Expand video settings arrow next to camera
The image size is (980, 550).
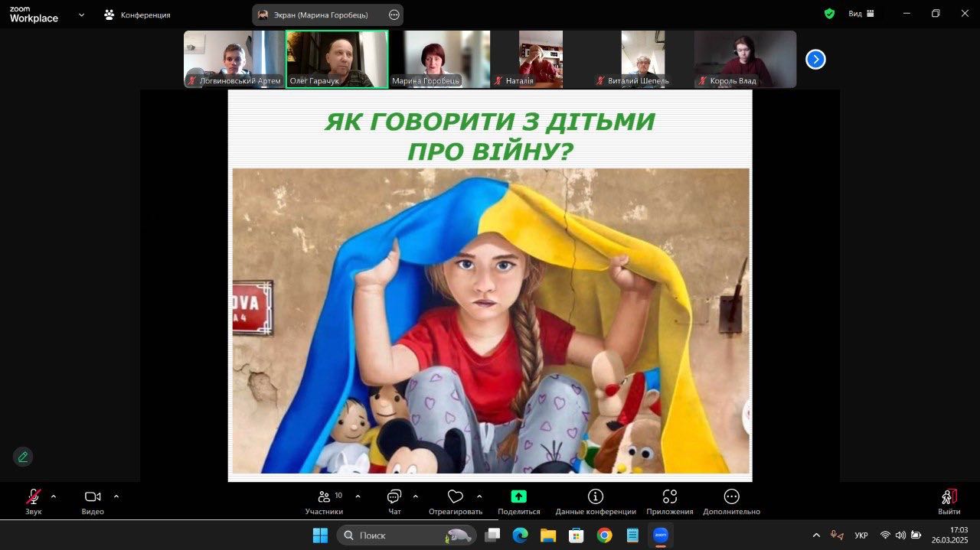pos(116,496)
